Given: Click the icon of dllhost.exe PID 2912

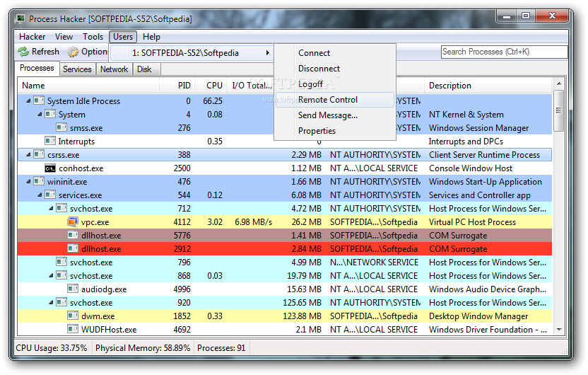Looking at the screenshot, I should click(x=73, y=248).
